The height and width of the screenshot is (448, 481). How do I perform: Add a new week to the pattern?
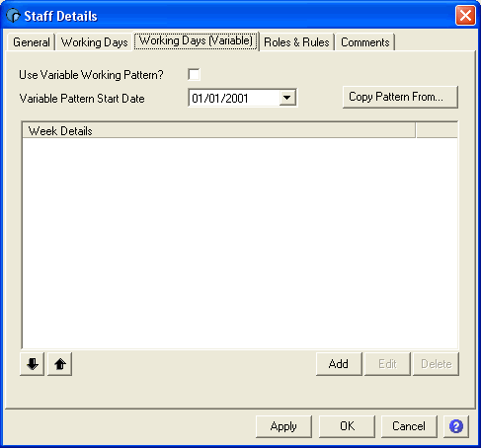[339, 364]
